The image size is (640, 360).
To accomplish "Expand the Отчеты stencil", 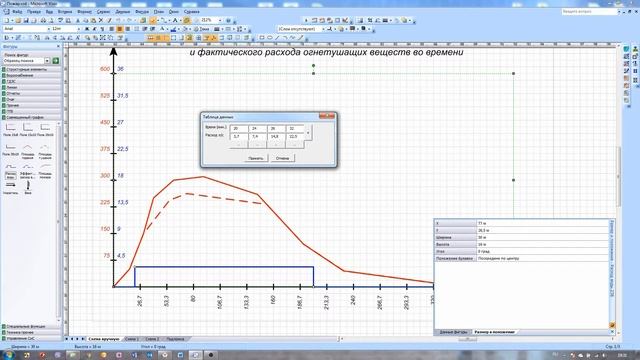I will (x=32, y=93).
